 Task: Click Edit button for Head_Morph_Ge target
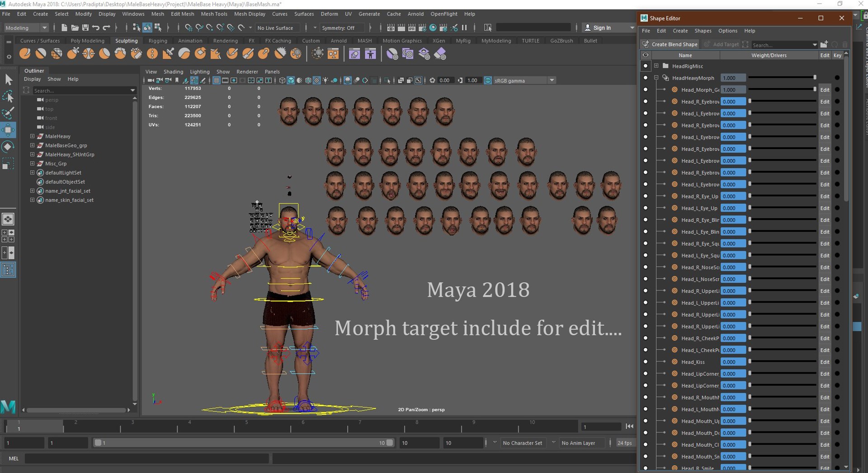tap(825, 89)
